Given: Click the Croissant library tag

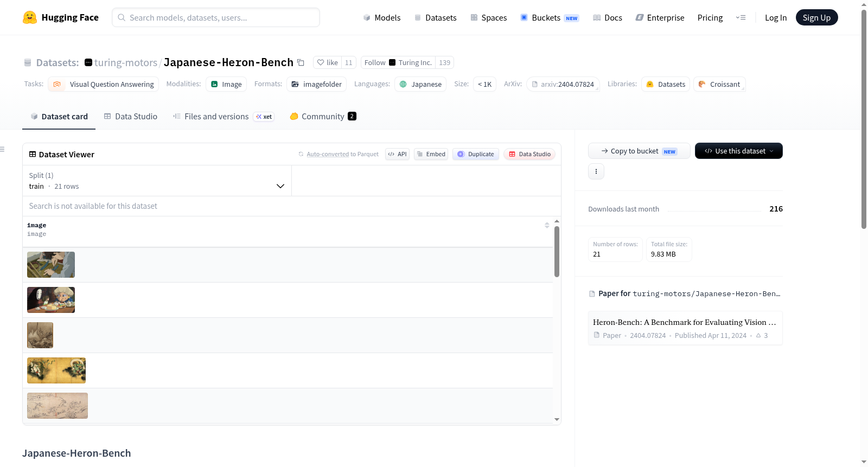Looking at the screenshot, I should pos(719,84).
